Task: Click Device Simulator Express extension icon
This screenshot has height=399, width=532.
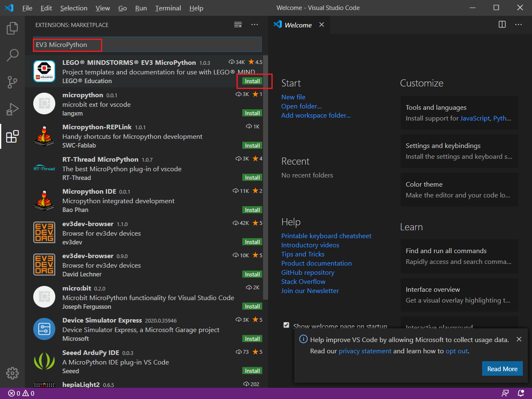Action: tap(44, 329)
